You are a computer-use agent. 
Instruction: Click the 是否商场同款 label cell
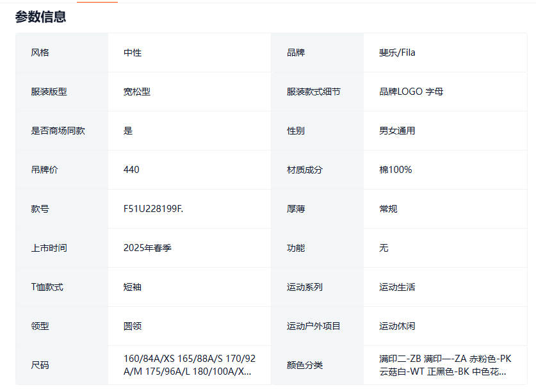58,131
